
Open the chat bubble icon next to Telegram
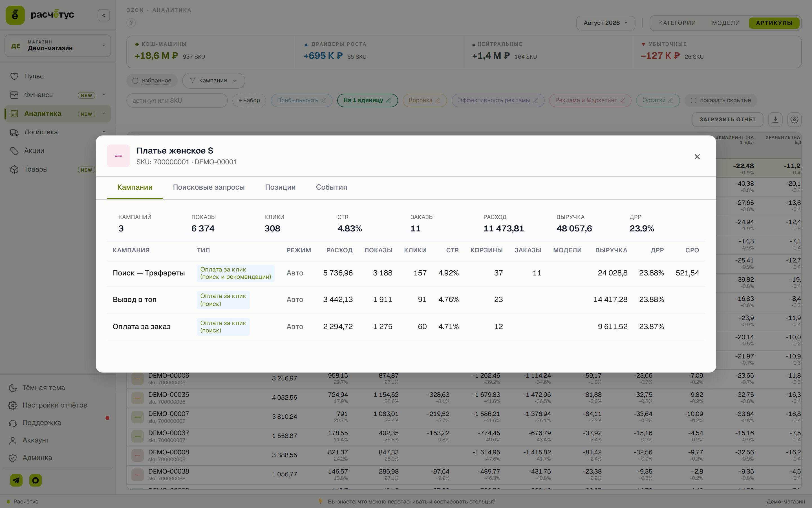[x=35, y=480]
